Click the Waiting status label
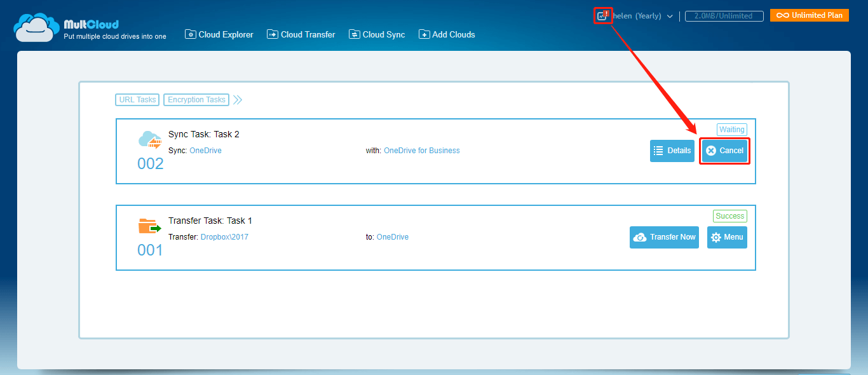868x375 pixels. [x=731, y=130]
